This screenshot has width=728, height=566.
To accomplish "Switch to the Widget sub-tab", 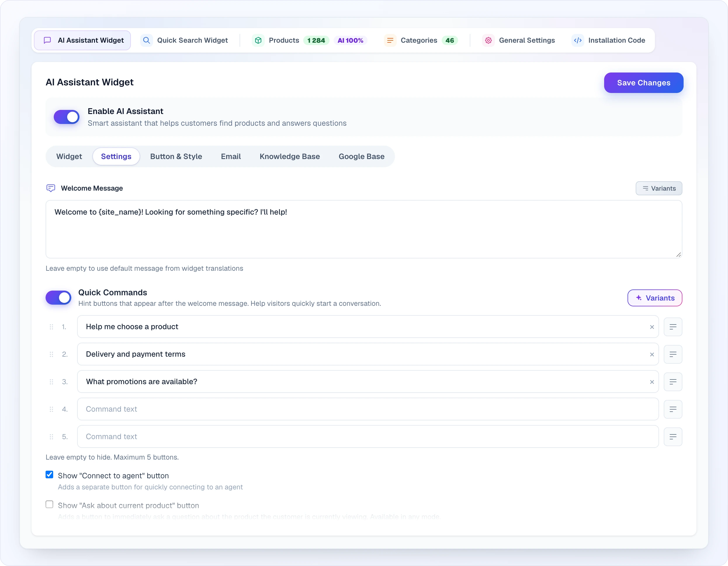I will pos(69,156).
